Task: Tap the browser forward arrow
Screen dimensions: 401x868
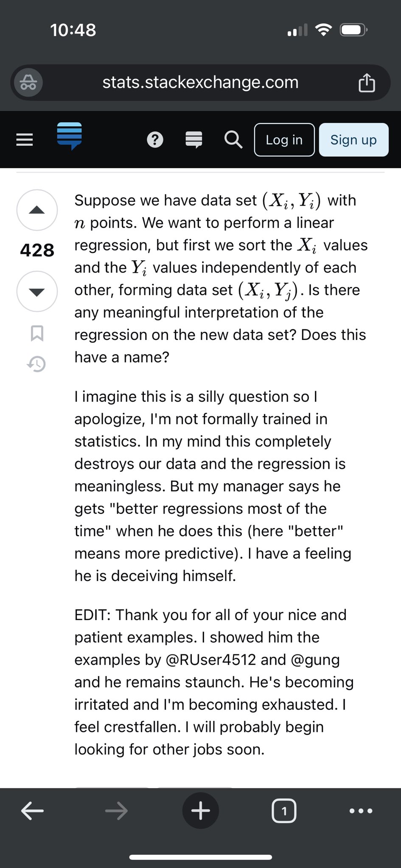Action: click(116, 811)
